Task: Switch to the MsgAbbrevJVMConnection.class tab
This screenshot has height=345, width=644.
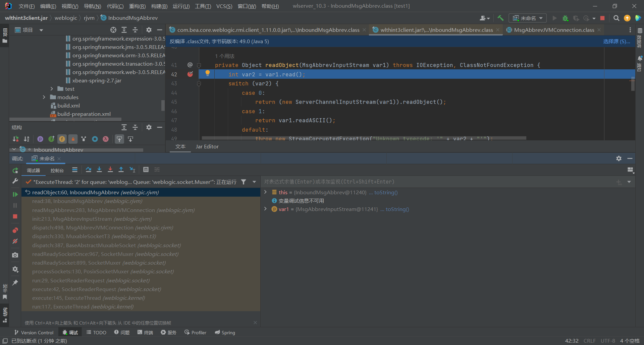Action: (x=554, y=30)
